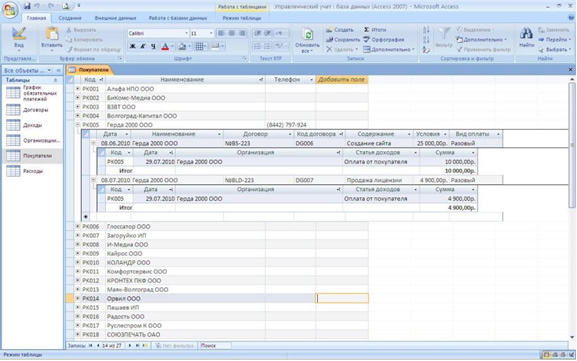Open Телефон column header dropdown

pos(311,80)
